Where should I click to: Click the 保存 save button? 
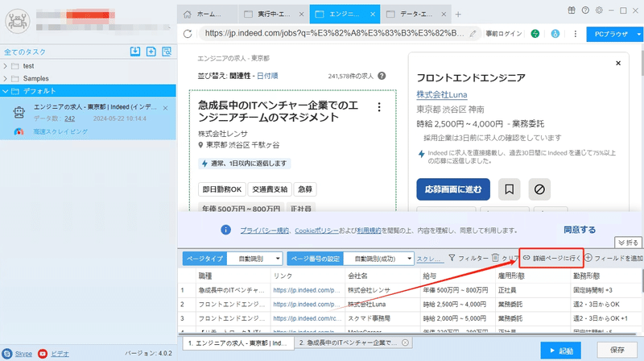pyautogui.click(x=617, y=350)
